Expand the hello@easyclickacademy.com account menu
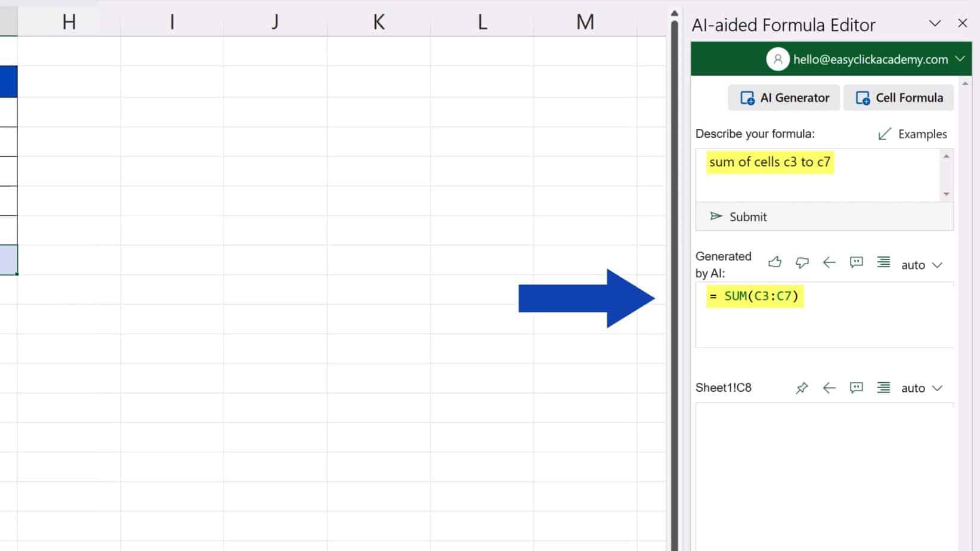 960,59
